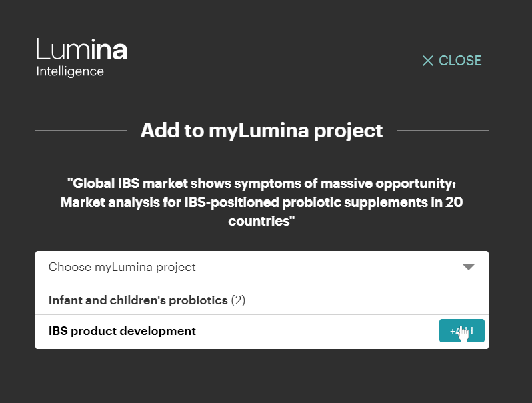Click the dropdown triangle arrow icon
The width and height of the screenshot is (532, 403).
(x=468, y=267)
